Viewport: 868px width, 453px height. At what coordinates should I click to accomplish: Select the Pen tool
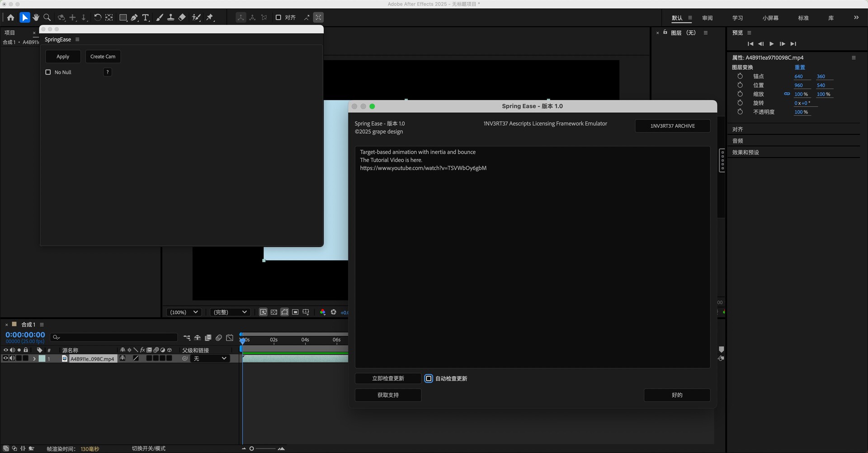tap(134, 18)
